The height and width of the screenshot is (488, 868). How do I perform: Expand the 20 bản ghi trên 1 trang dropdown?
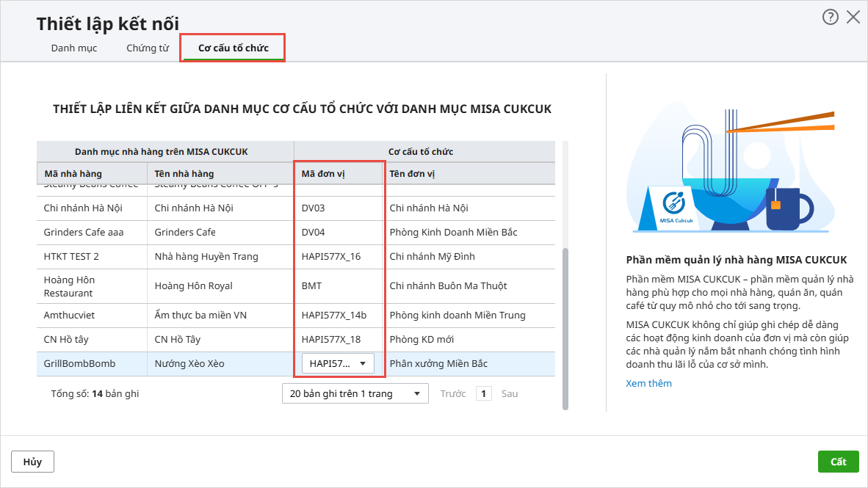pos(355,394)
